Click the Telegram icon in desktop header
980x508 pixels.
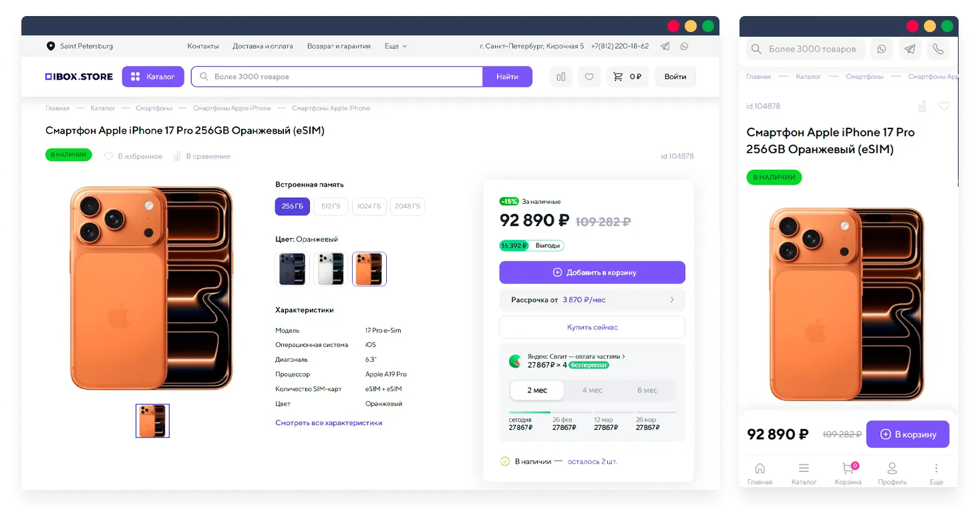665,46
